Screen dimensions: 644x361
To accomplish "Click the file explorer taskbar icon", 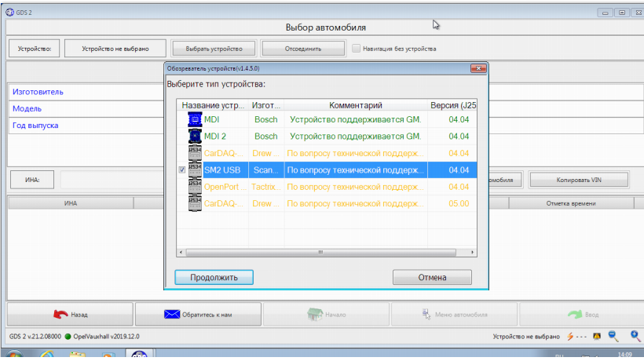I will tap(77, 356).
